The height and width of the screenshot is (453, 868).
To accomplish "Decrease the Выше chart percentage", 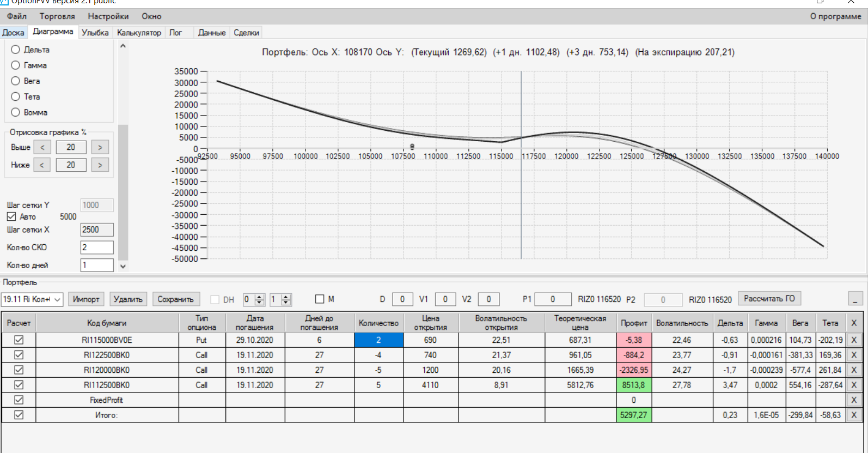I will tap(42, 147).
